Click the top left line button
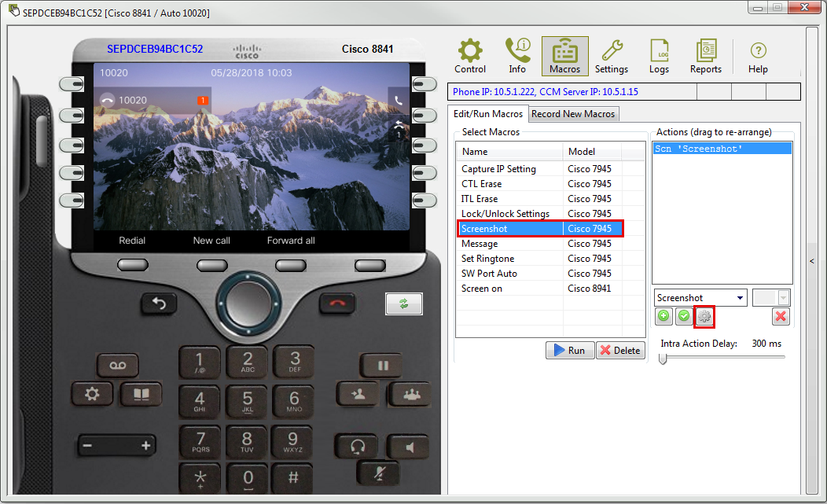 (x=72, y=84)
